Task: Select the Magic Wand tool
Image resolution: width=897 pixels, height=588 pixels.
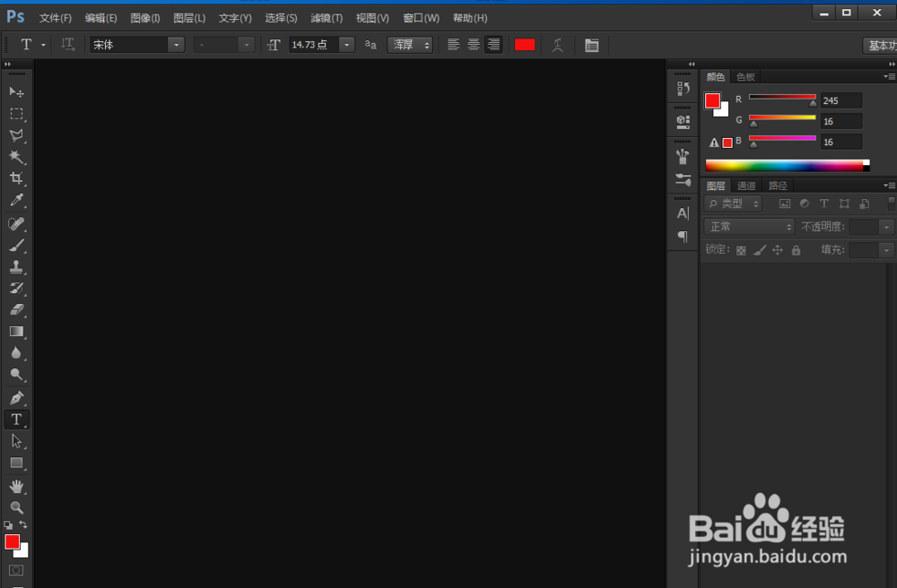Action: coord(16,157)
